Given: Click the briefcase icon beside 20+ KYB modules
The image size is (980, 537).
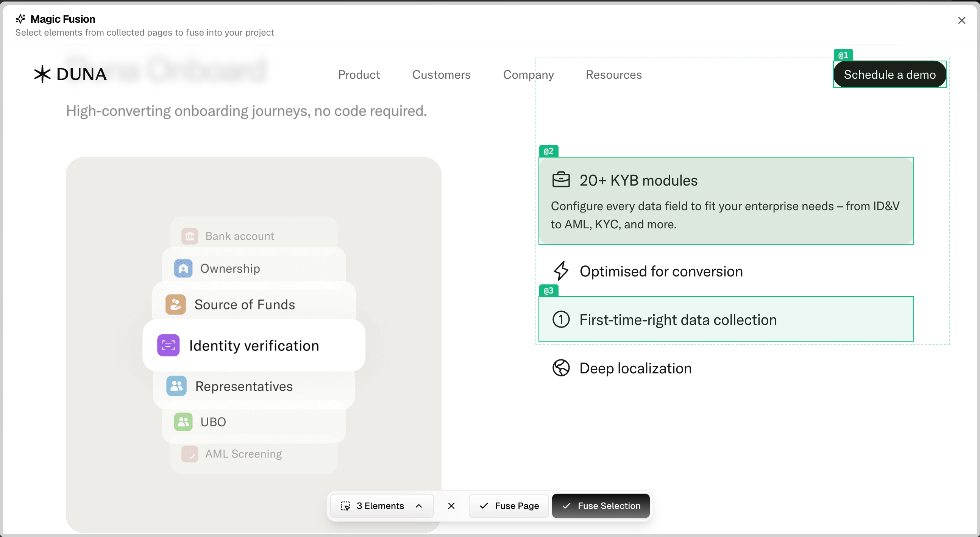Looking at the screenshot, I should (561, 180).
